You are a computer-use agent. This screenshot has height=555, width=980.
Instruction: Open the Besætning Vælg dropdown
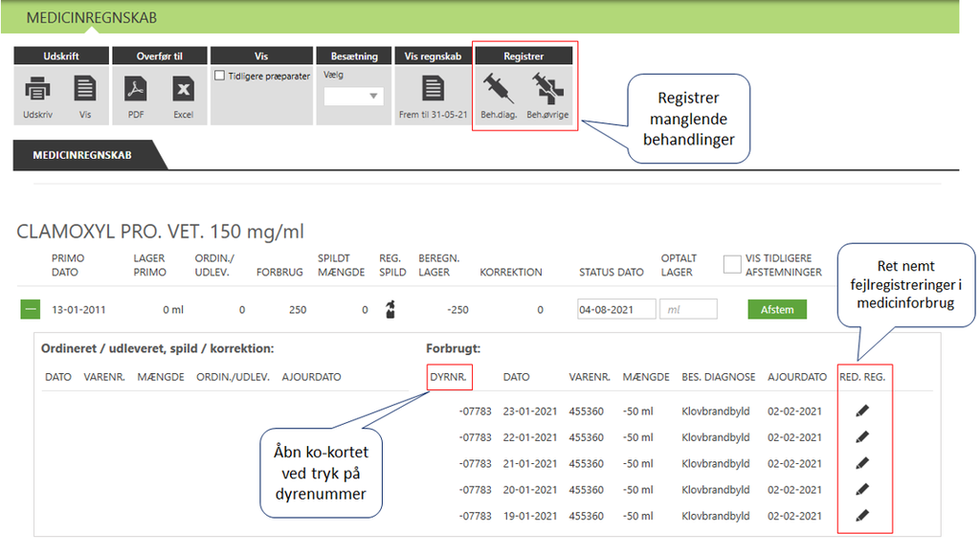tap(353, 97)
